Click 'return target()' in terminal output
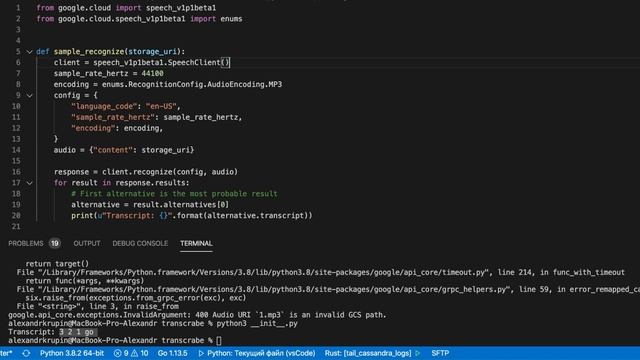The height and width of the screenshot is (360, 640). tap(57, 264)
